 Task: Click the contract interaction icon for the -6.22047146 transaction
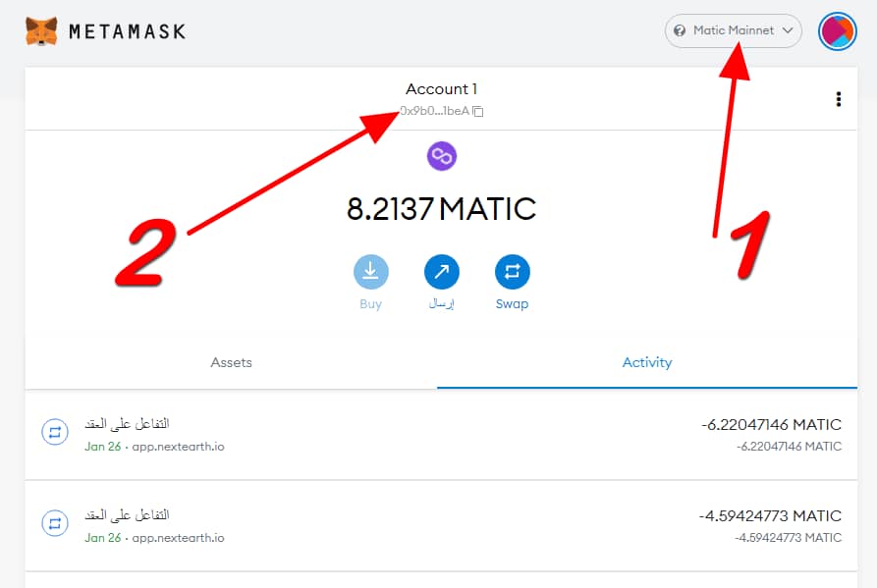coord(55,432)
